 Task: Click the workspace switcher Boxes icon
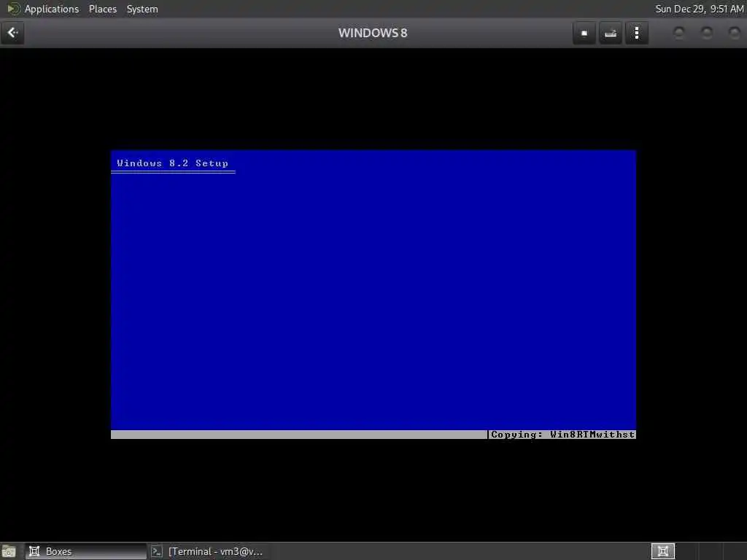click(x=662, y=551)
